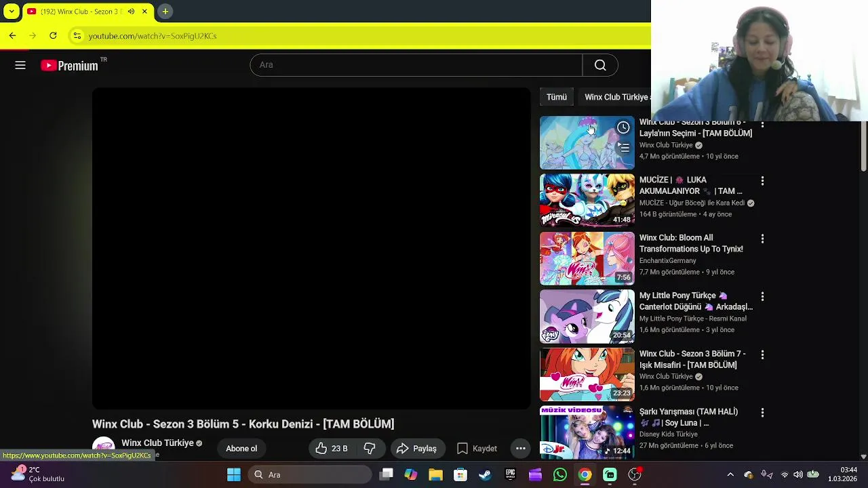Screen dimensions: 868x488
Task: Save the video with Kaydet
Action: tap(477, 449)
